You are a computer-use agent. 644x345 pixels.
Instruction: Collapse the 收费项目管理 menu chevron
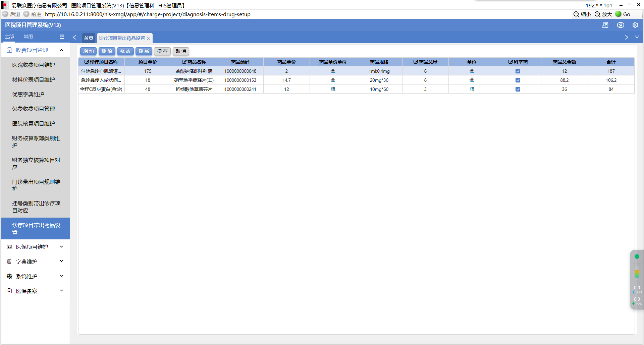click(x=61, y=50)
